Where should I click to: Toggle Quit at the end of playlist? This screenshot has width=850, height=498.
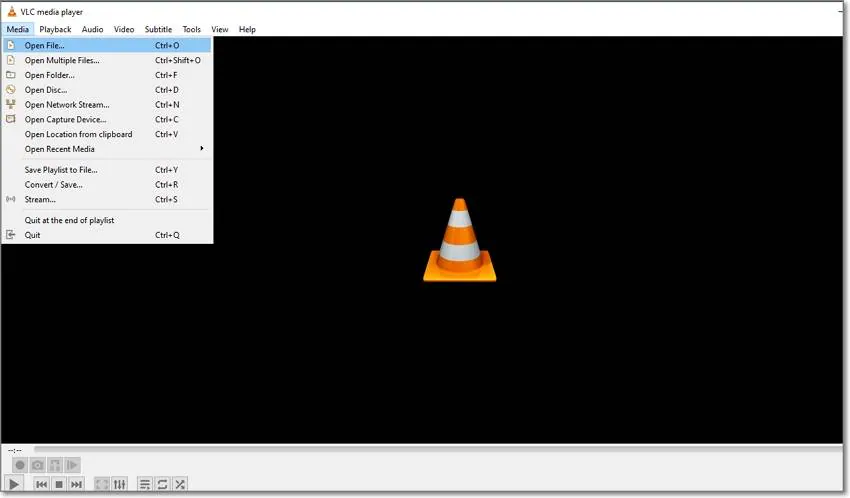pyautogui.click(x=107, y=220)
